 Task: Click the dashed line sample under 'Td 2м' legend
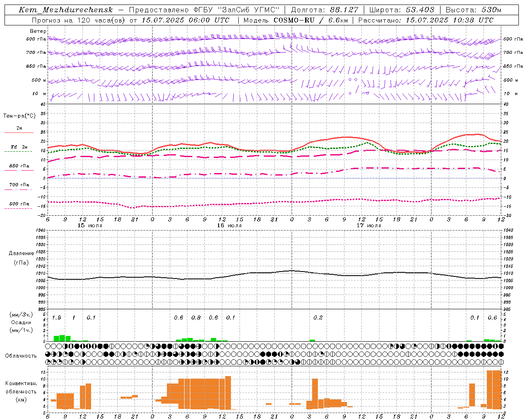point(18,151)
